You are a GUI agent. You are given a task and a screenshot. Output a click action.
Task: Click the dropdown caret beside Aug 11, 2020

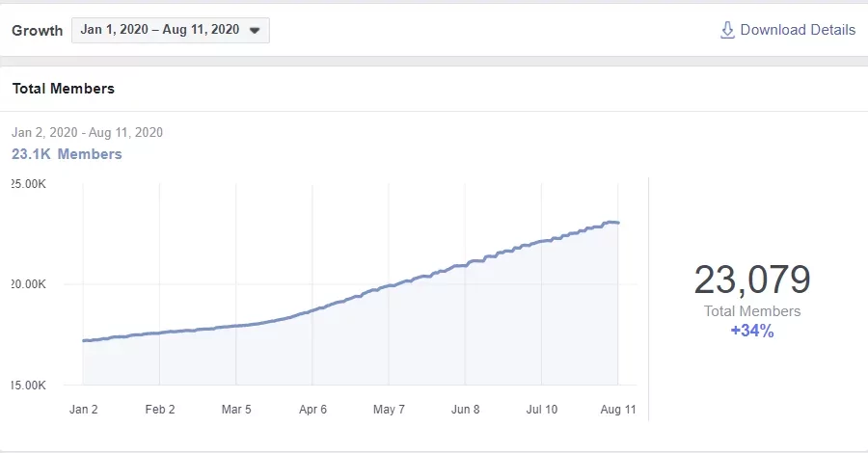coord(255,31)
